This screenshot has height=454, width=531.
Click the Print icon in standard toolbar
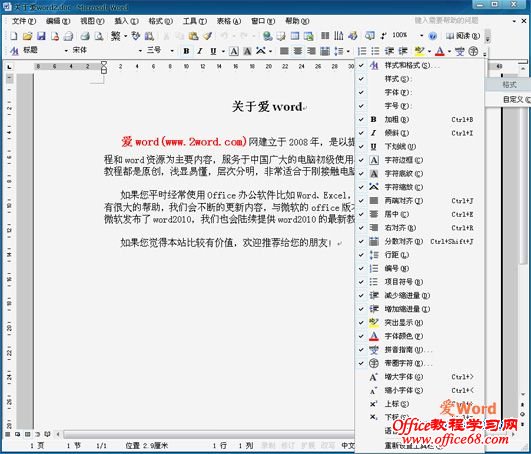point(85,36)
